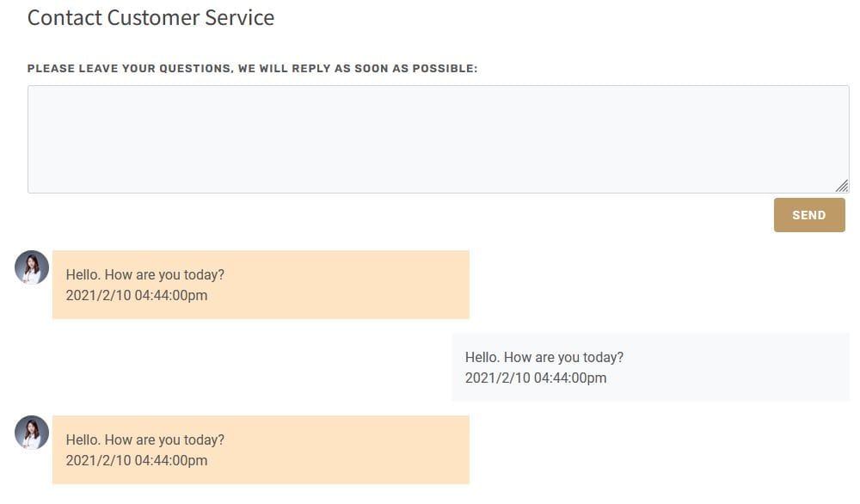Screen dimensions: 860x504
Task: Click the SEND button
Action: pyautogui.click(x=808, y=215)
